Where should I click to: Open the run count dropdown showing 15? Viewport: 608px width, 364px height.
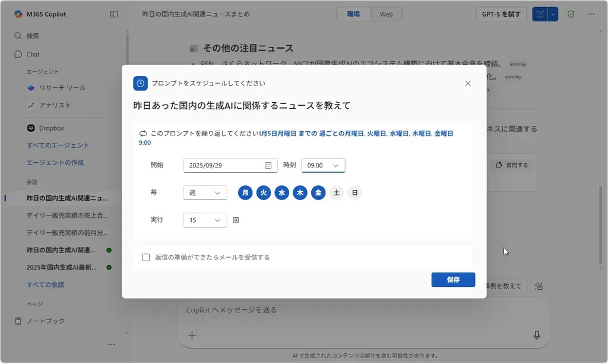click(x=205, y=220)
